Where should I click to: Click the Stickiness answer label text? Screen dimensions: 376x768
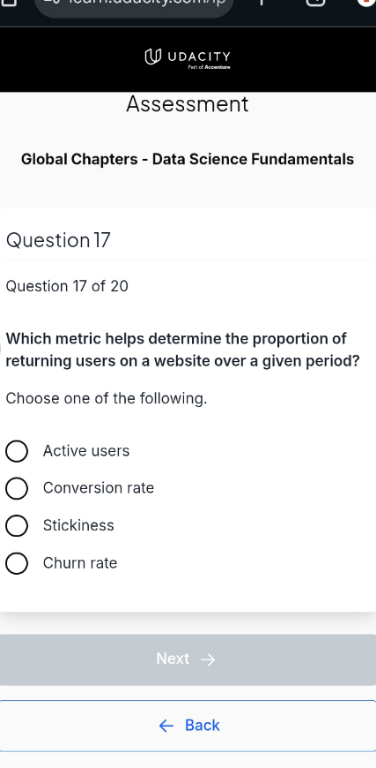78,526
